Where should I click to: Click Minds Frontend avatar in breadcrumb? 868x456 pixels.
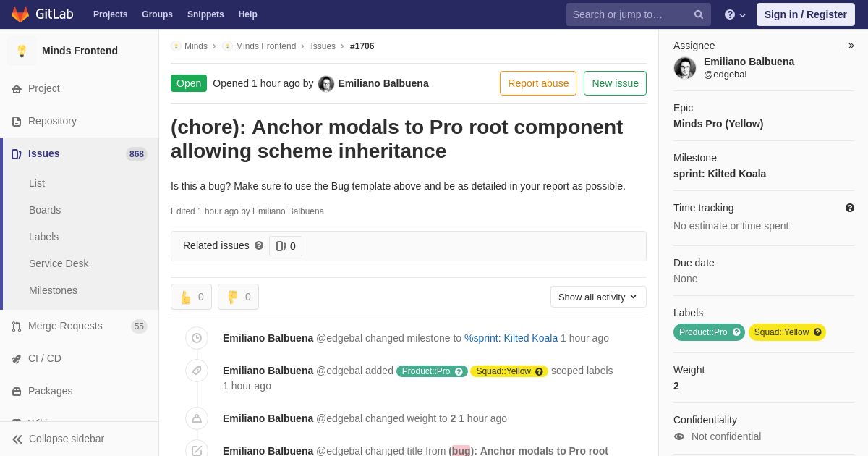click(x=227, y=46)
